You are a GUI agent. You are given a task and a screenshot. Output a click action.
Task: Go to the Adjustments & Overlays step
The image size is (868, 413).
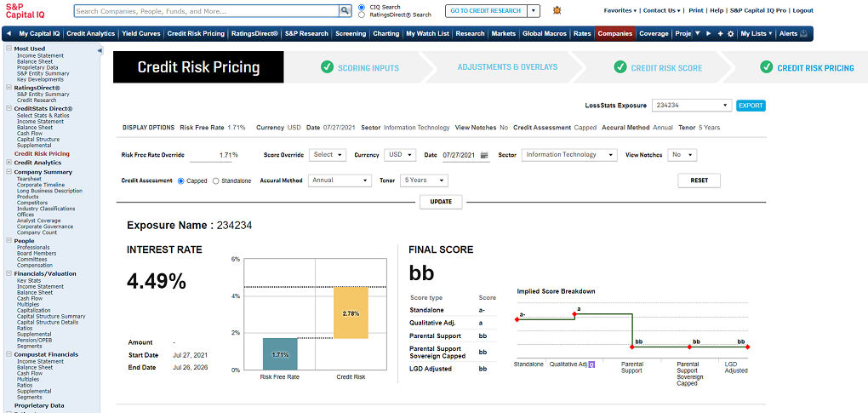click(x=507, y=67)
